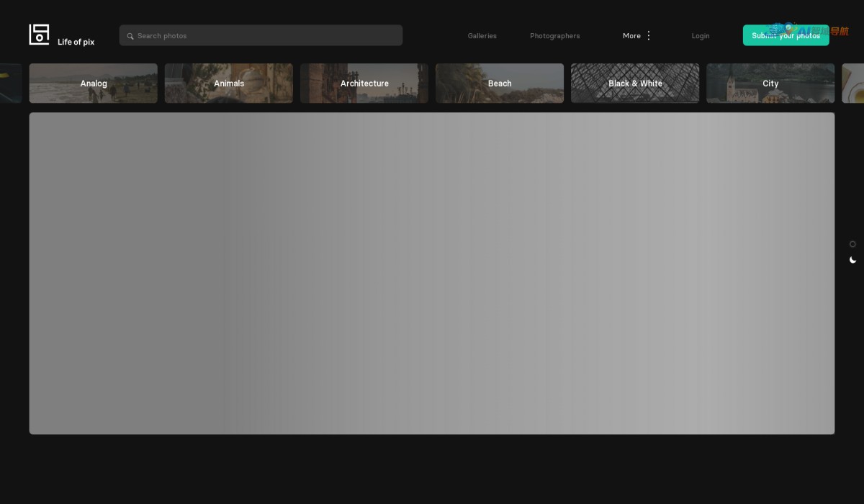
Task: Click the Life of pix logo icon
Action: click(39, 35)
